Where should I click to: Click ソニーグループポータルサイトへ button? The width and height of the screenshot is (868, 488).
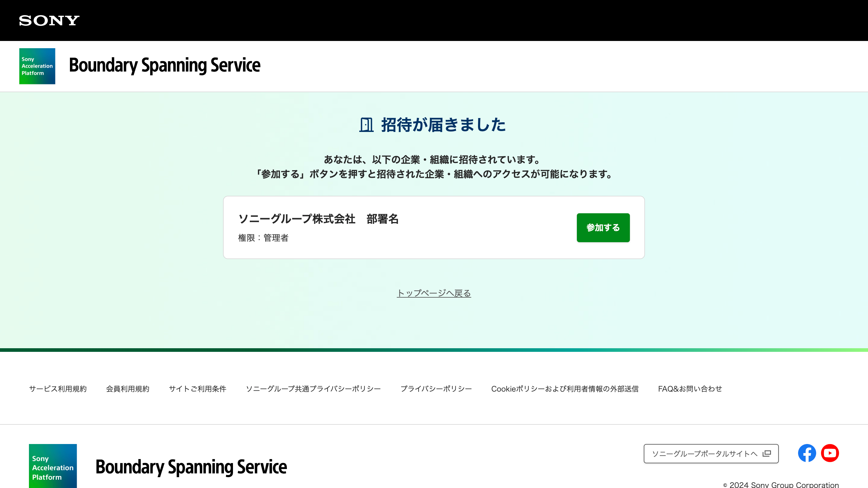pos(711,453)
